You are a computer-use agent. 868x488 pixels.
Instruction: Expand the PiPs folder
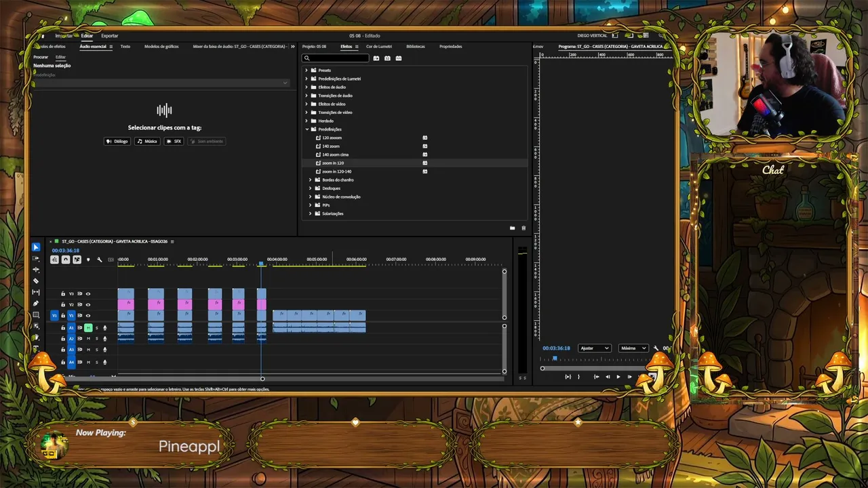coord(310,205)
